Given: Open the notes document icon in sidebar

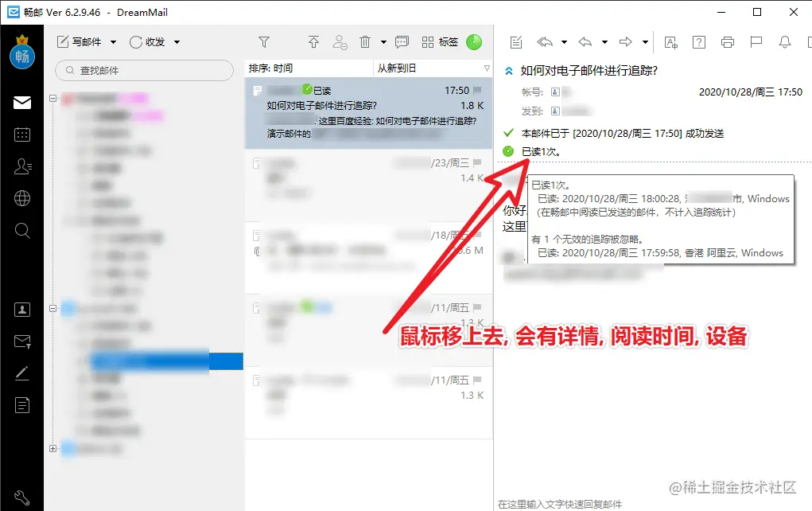Looking at the screenshot, I should [21, 405].
